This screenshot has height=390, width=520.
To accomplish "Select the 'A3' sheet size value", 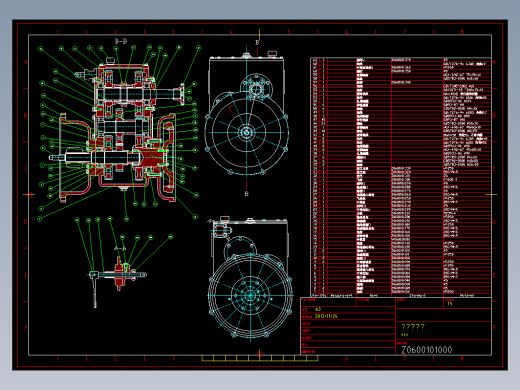I will click(x=318, y=309).
